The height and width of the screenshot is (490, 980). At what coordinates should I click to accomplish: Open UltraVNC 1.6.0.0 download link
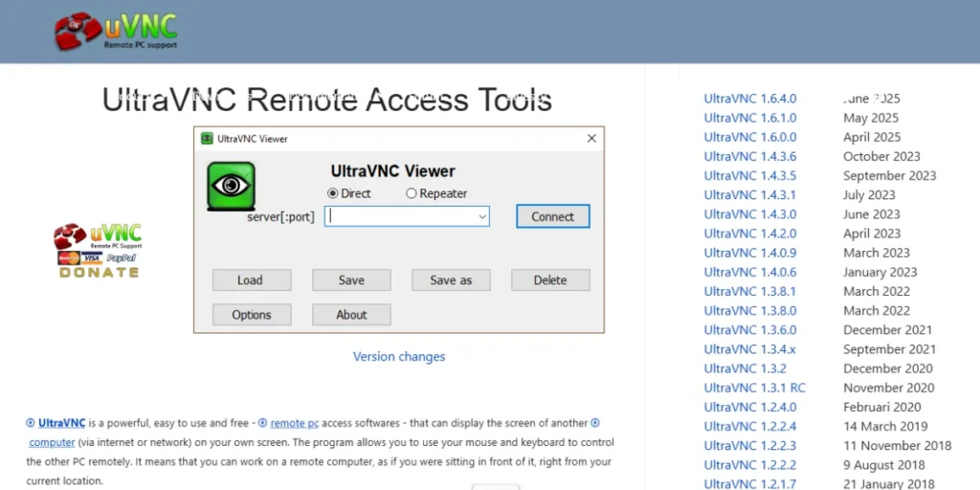(750, 138)
